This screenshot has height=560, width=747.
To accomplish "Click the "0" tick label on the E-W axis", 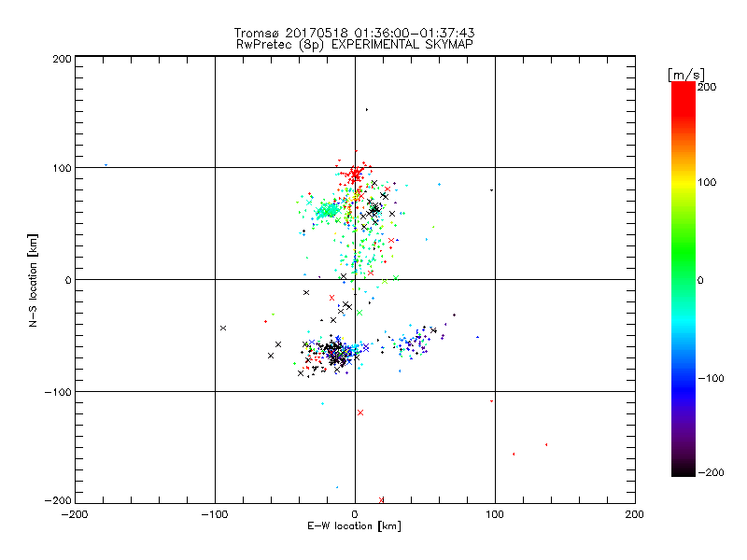I will (355, 514).
